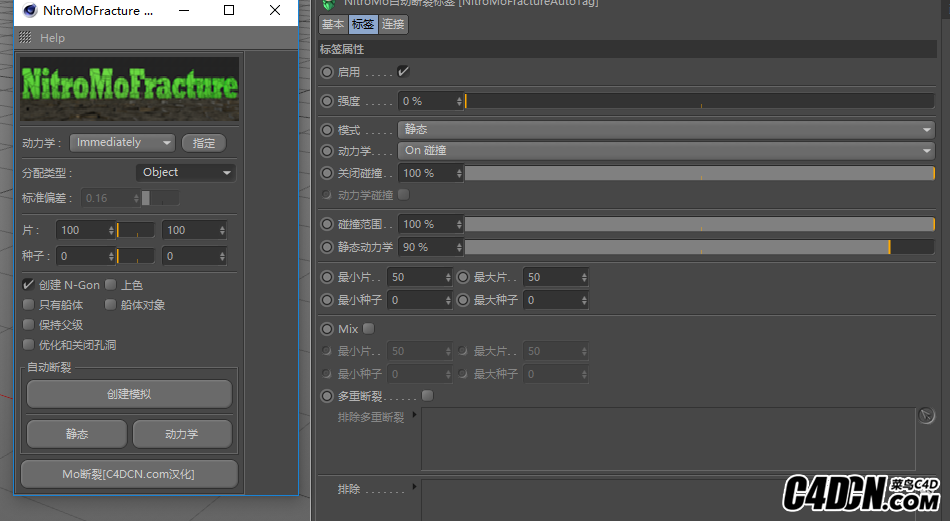Enable the Mix checkbox
This screenshot has height=521, width=950.
pos(368,328)
